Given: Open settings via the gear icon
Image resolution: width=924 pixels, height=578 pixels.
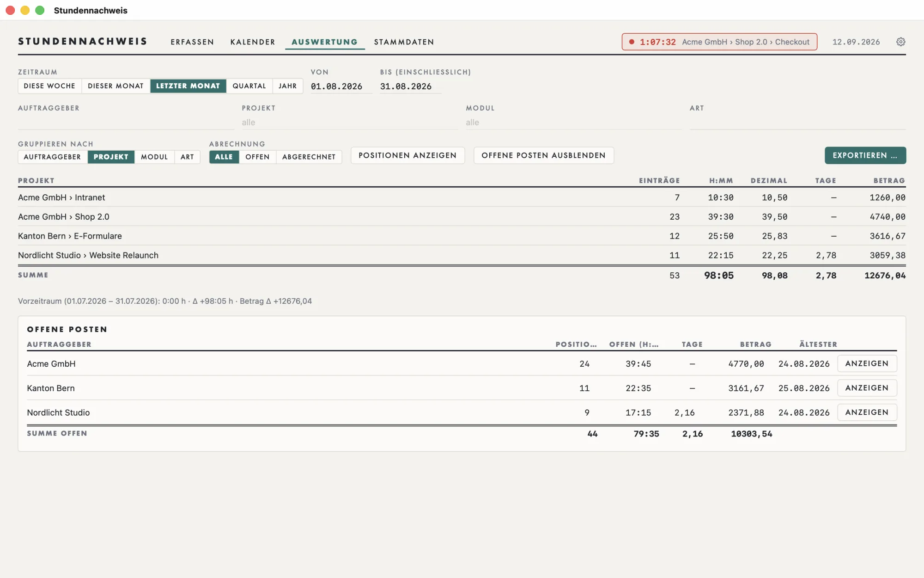Looking at the screenshot, I should tap(900, 42).
